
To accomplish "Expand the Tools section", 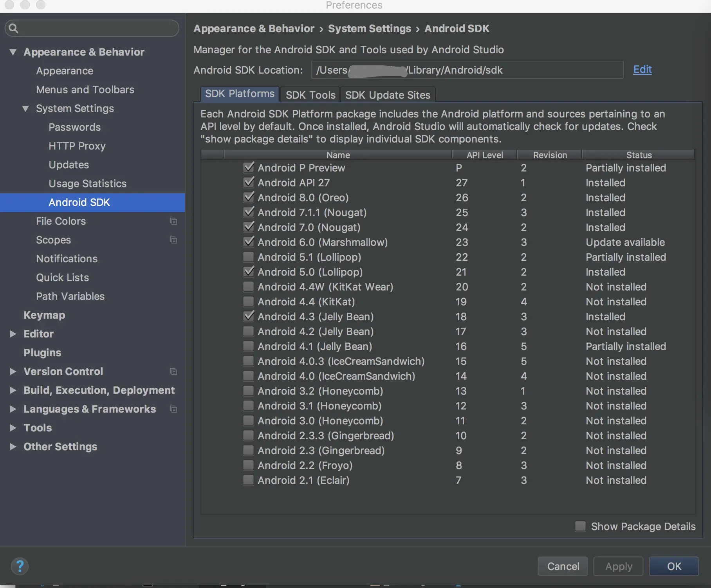I will [x=13, y=428].
